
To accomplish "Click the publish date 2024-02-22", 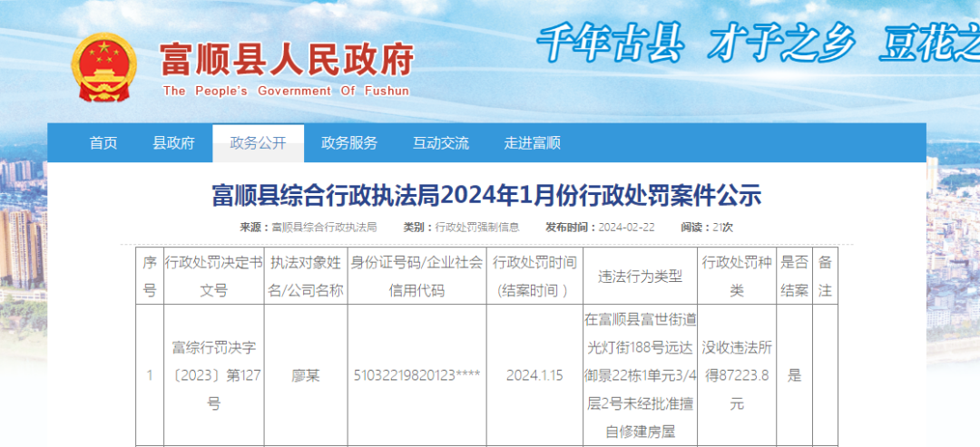I will coord(626,227).
